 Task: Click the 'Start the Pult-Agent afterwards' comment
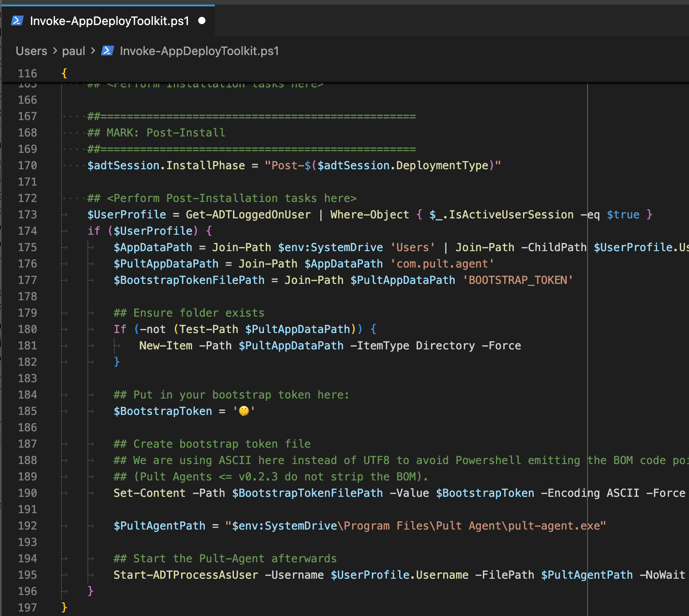225,559
